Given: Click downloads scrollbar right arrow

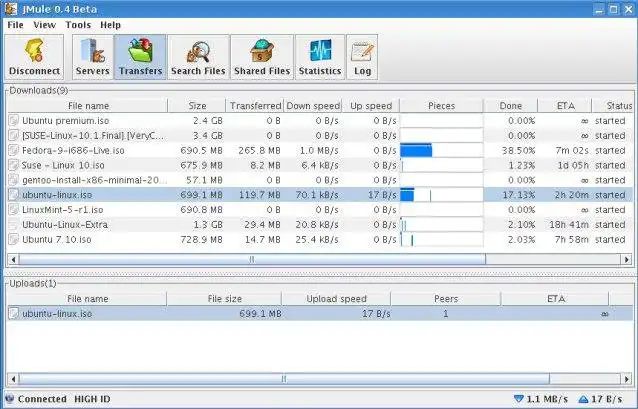Looking at the screenshot, I should [x=626, y=259].
